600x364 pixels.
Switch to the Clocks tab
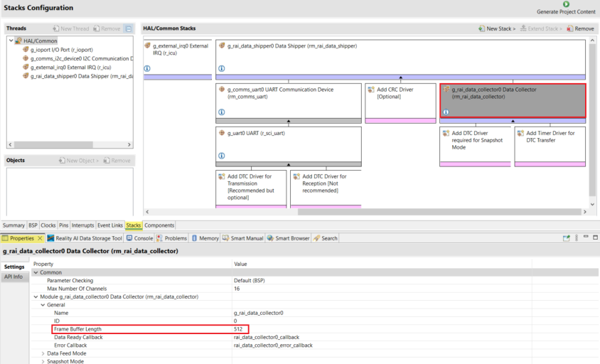click(48, 225)
